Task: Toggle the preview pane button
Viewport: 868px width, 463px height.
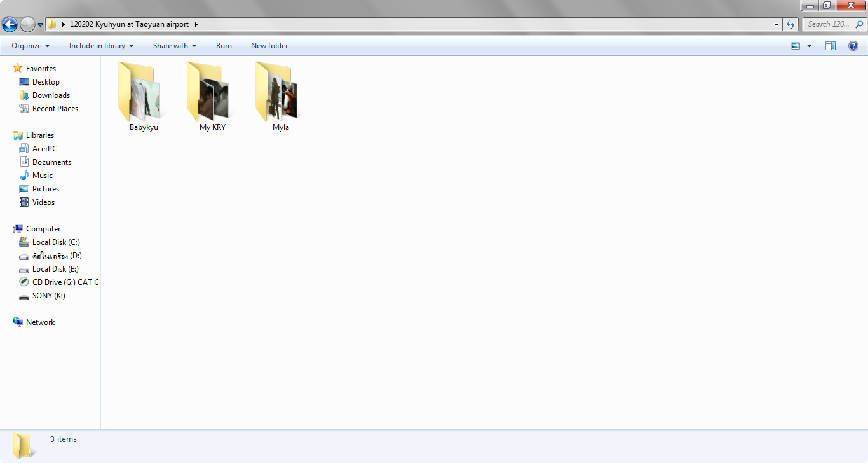Action: [831, 46]
